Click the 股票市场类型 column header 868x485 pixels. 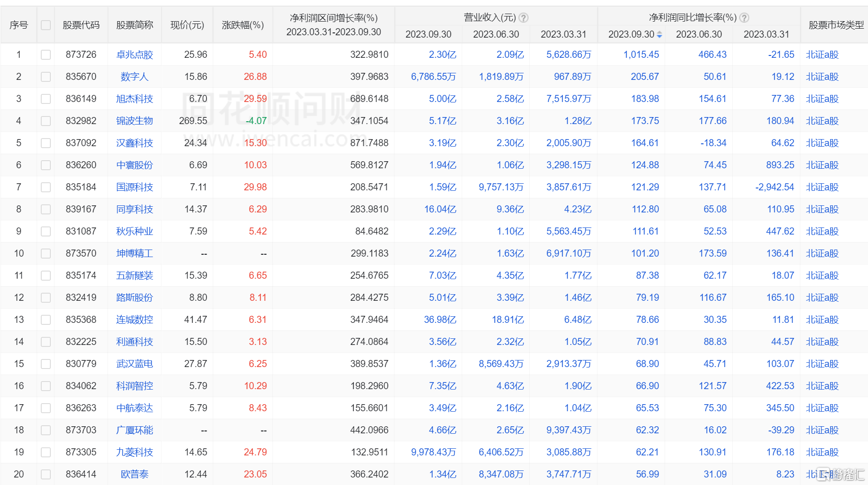coord(837,25)
